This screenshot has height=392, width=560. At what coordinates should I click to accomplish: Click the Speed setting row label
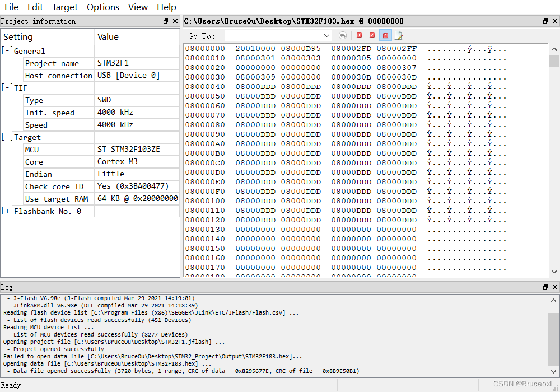pos(36,125)
